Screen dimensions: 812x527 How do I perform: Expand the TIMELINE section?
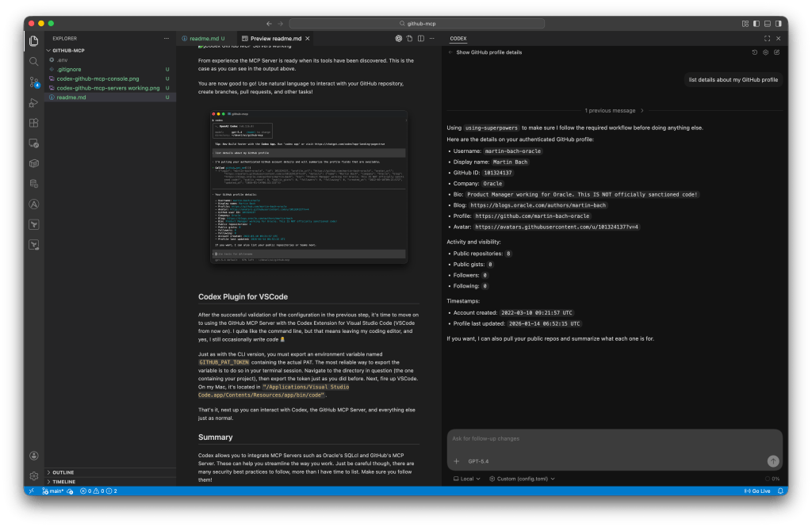(x=63, y=482)
